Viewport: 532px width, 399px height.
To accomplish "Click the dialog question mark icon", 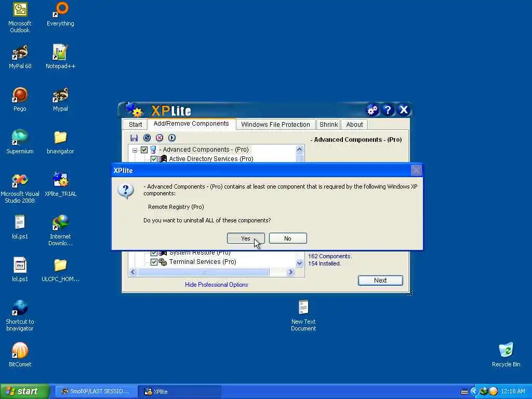I will [x=126, y=192].
